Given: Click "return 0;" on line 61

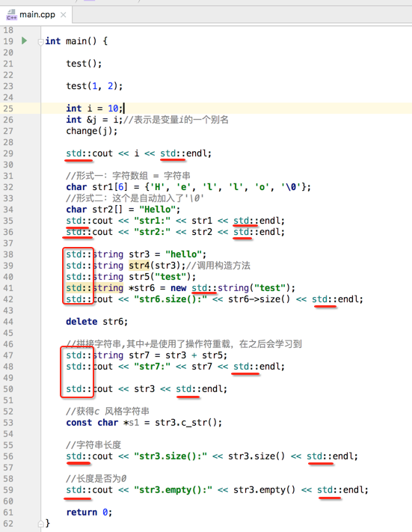Looking at the screenshot, I should coord(89,513).
